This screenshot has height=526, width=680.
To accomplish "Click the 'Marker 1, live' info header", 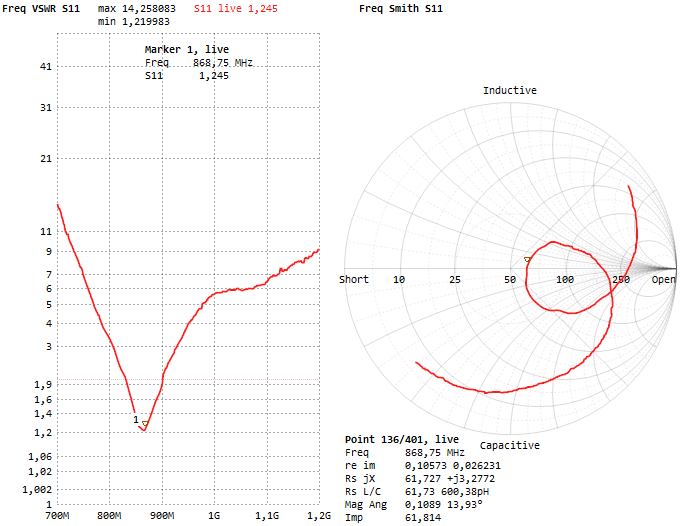I will 186,49.
